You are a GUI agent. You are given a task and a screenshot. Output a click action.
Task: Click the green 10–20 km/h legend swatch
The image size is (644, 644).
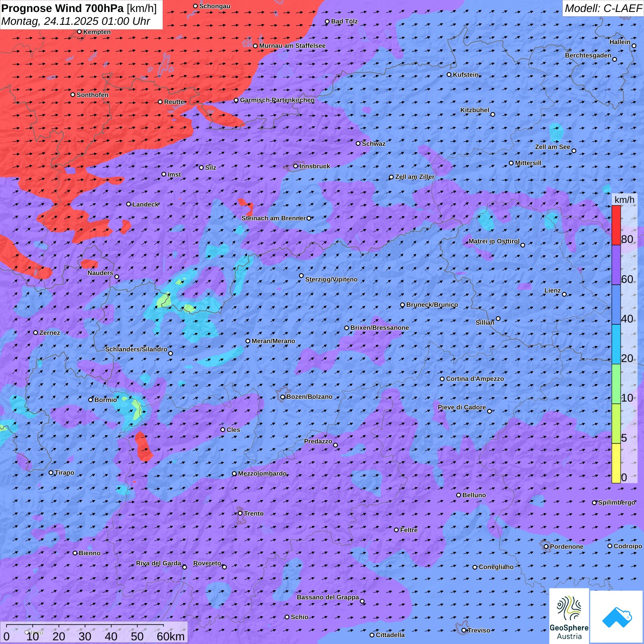pos(616,384)
